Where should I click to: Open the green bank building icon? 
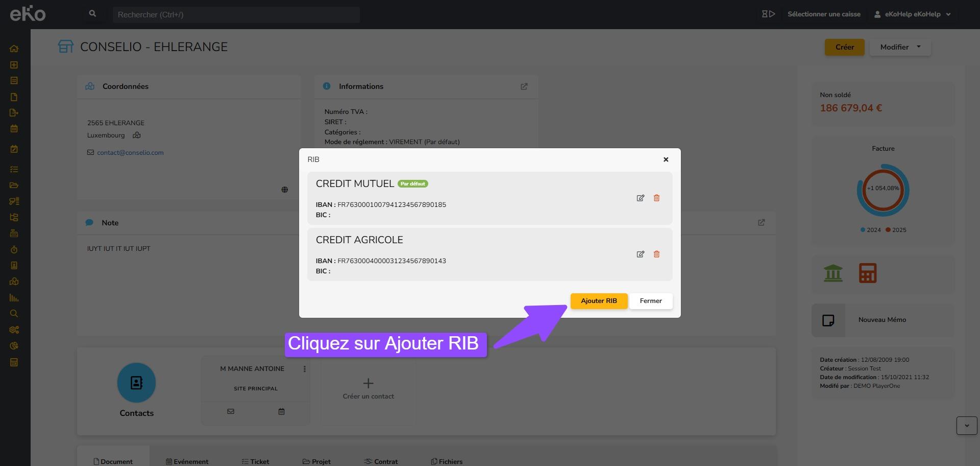coord(833,273)
